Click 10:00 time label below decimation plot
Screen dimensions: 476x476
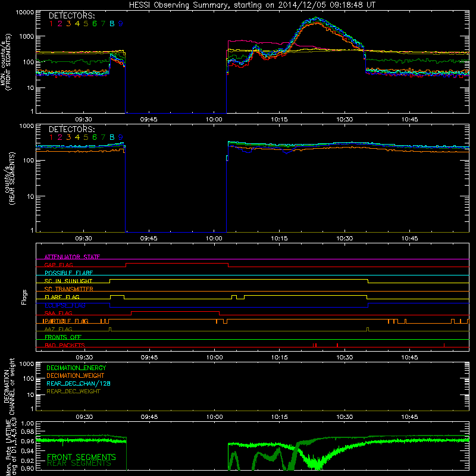coord(214,417)
